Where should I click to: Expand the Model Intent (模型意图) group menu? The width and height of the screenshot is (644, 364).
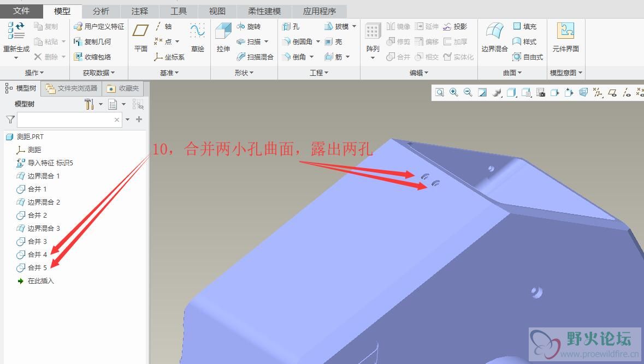click(x=566, y=73)
